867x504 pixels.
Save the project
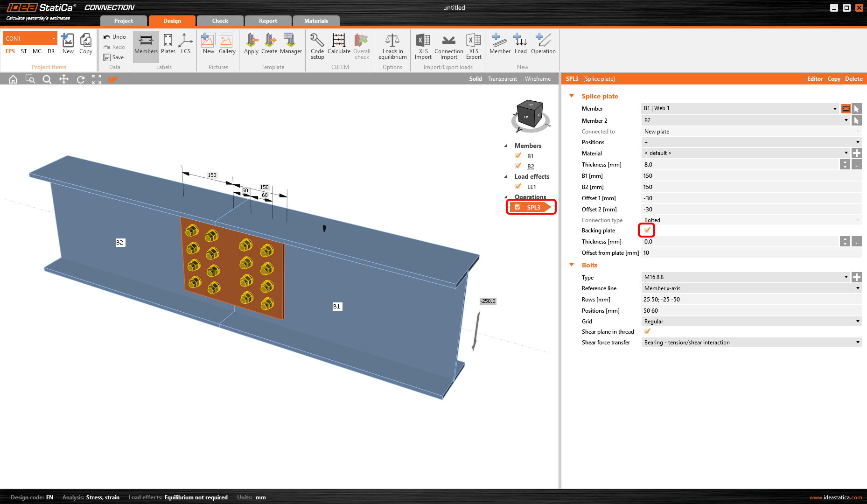pos(114,57)
